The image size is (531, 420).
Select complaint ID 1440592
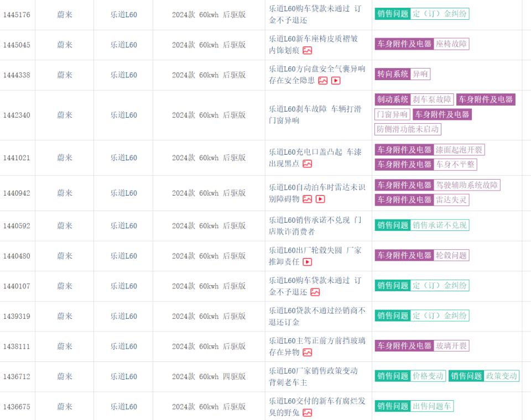(x=17, y=225)
